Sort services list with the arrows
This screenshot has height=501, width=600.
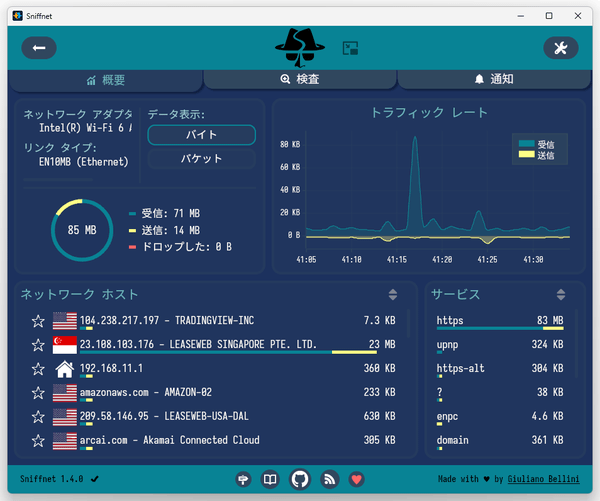point(561,294)
